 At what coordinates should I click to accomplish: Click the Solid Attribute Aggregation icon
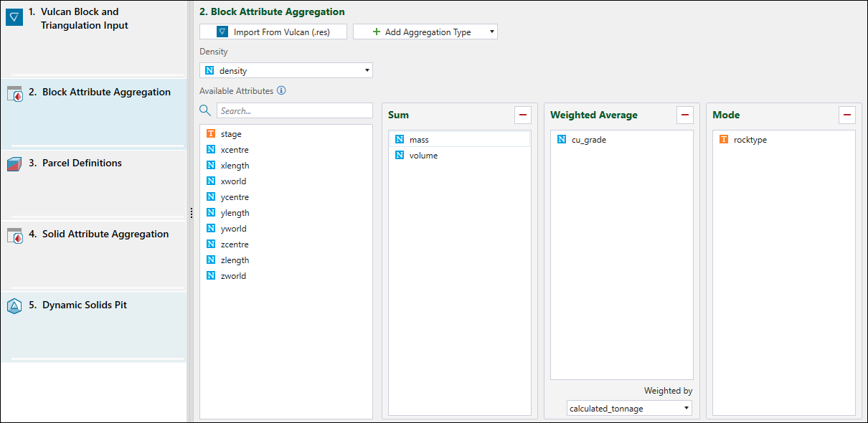tap(15, 235)
